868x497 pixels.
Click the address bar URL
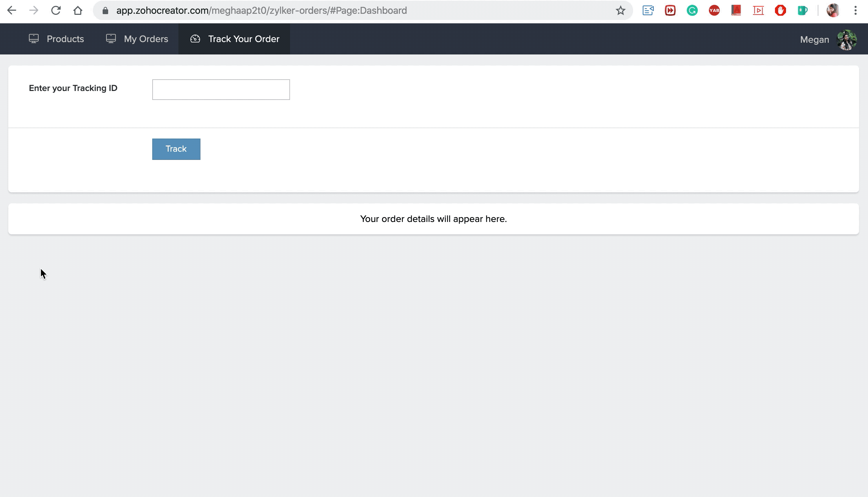(x=261, y=10)
